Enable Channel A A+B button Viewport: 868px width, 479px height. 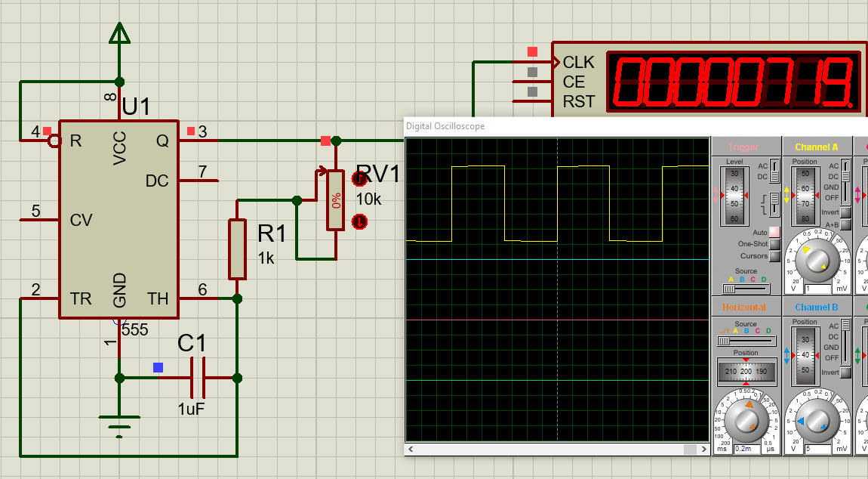[845, 224]
